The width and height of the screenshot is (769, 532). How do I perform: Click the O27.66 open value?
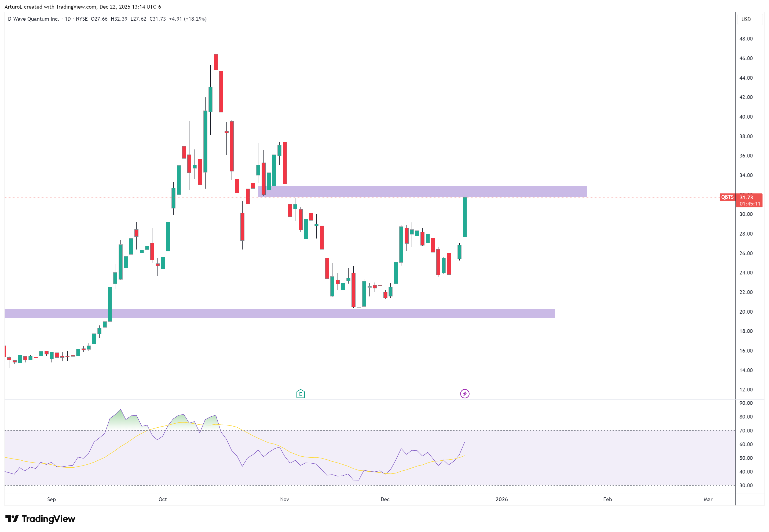99,19
